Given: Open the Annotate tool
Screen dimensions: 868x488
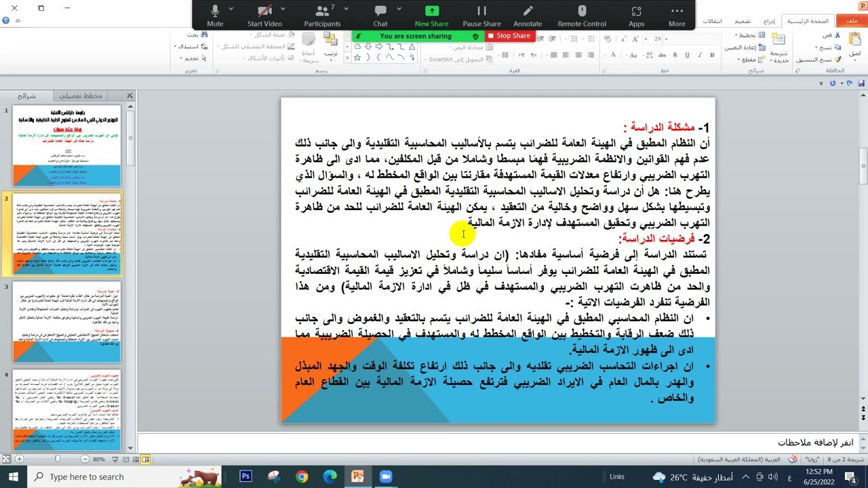Looking at the screenshot, I should point(528,16).
